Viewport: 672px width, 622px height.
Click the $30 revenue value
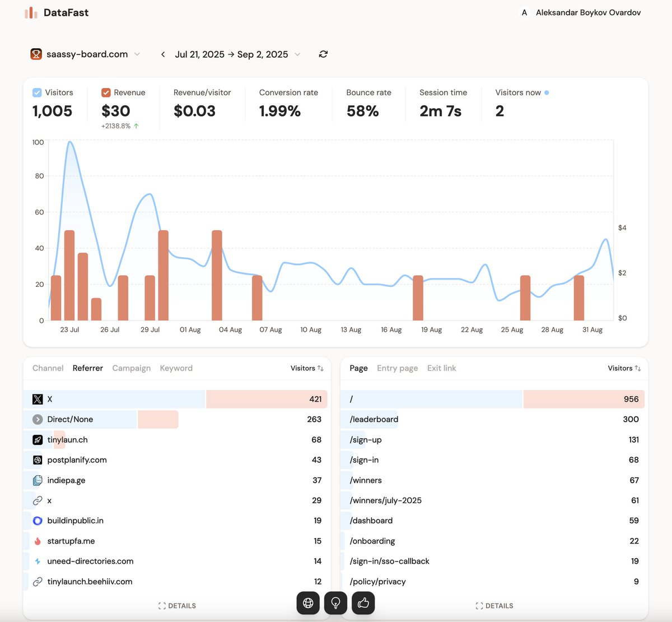coord(116,111)
